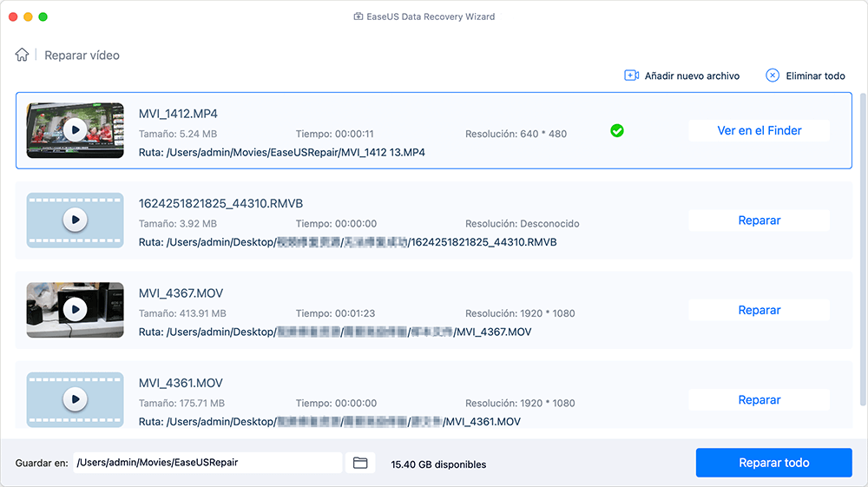Viewport: 868px width, 487px height.
Task: Click Tamaño: 413.91 MB text
Action: click(182, 313)
